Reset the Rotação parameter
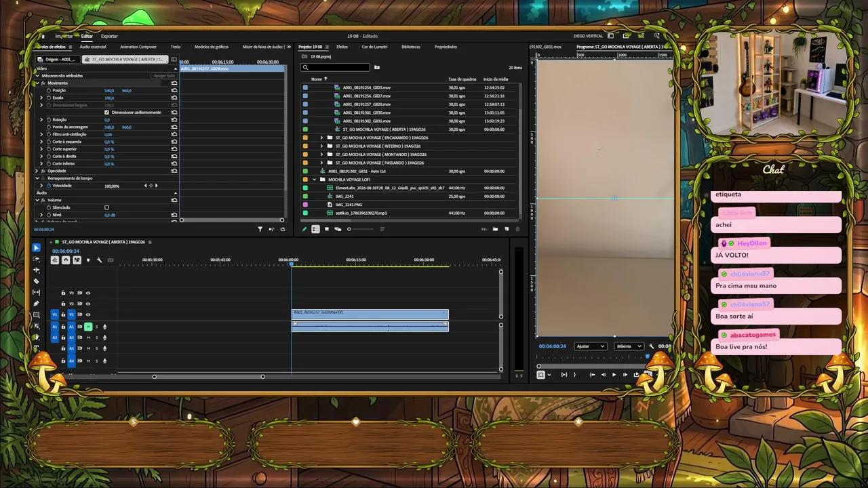The height and width of the screenshot is (488, 868). tap(174, 119)
